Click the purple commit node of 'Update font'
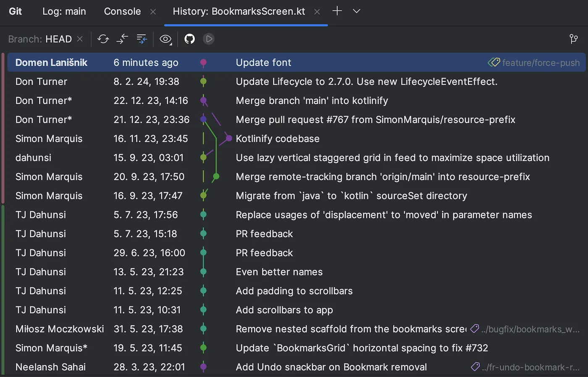 pyautogui.click(x=203, y=63)
